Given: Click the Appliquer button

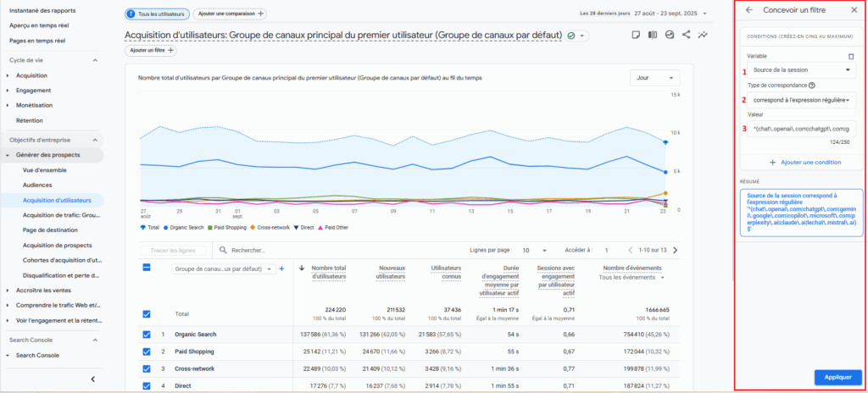Looking at the screenshot, I should pos(837,377).
